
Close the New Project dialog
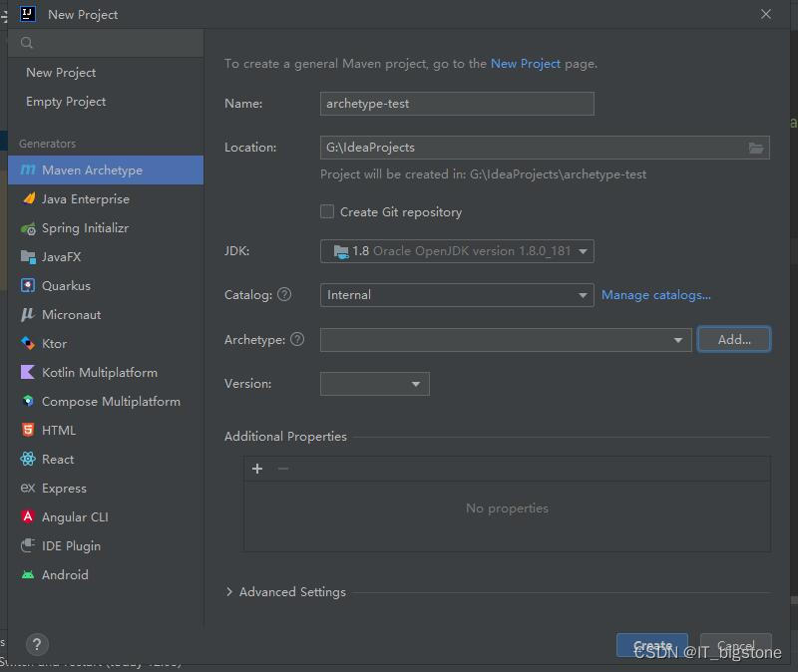point(765,14)
